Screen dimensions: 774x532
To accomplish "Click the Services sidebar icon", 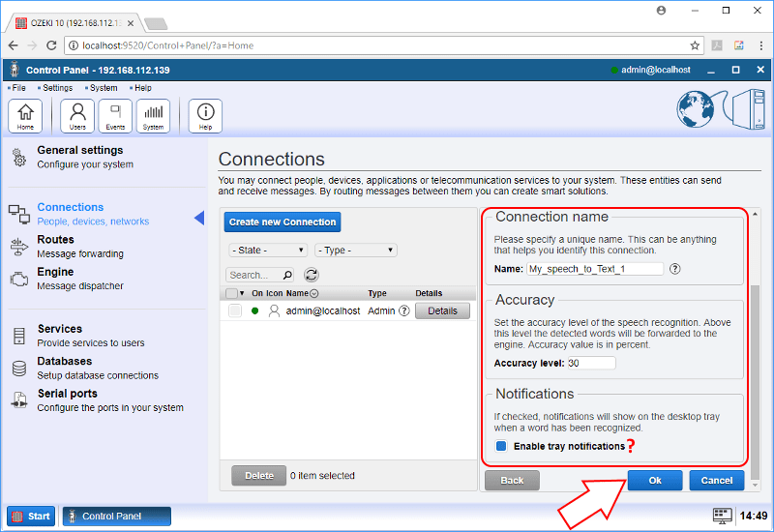I will coord(18,336).
